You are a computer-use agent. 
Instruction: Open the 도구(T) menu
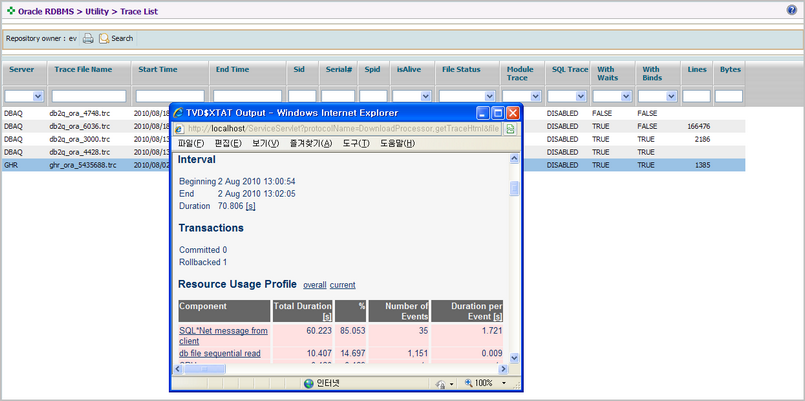coord(356,144)
